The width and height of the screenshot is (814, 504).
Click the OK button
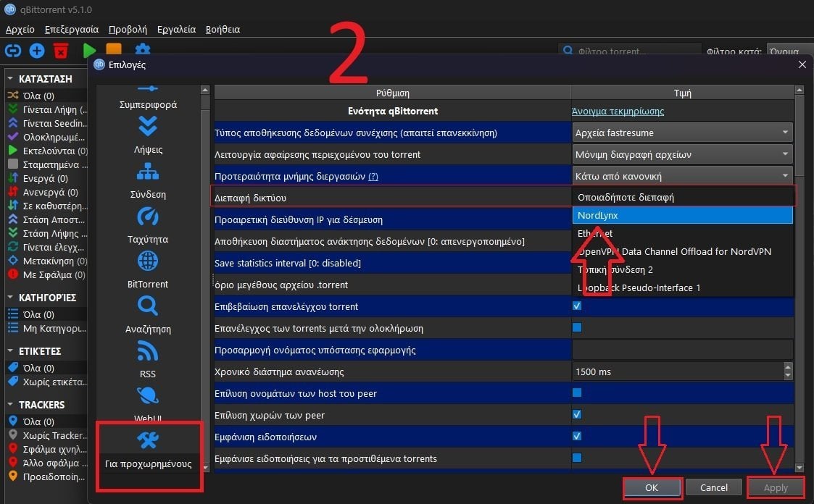pos(652,487)
